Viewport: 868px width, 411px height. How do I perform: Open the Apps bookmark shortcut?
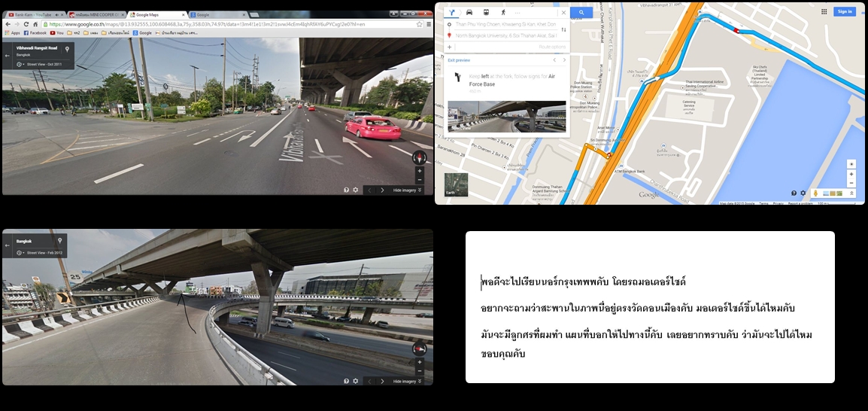tap(12, 32)
